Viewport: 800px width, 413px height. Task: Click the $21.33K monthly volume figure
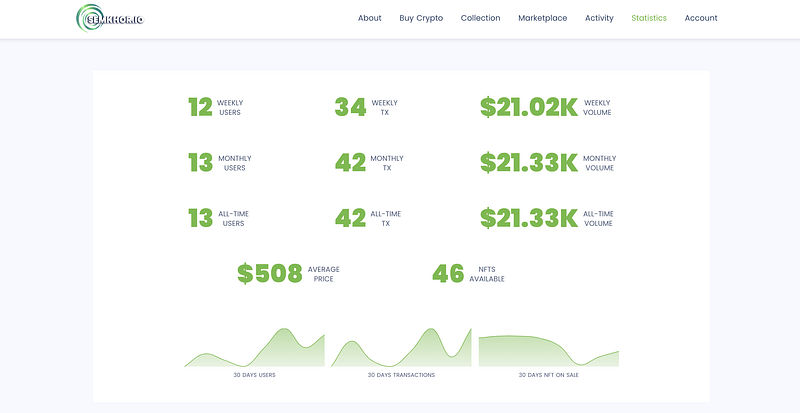pos(529,163)
